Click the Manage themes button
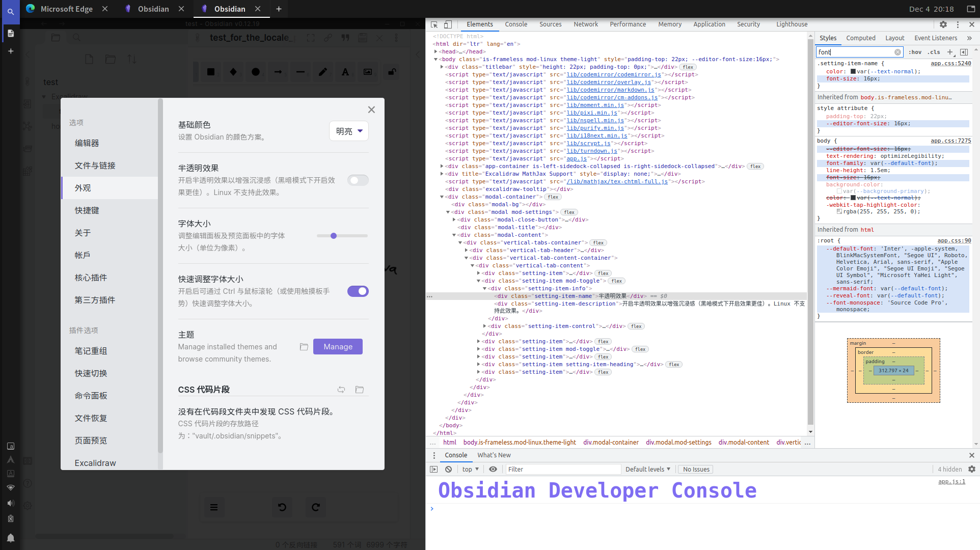 tap(338, 346)
